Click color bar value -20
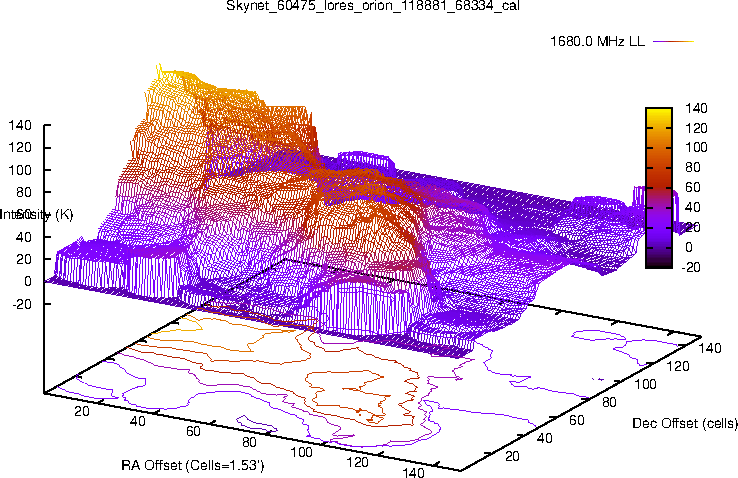The image size is (738, 478). 690,267
